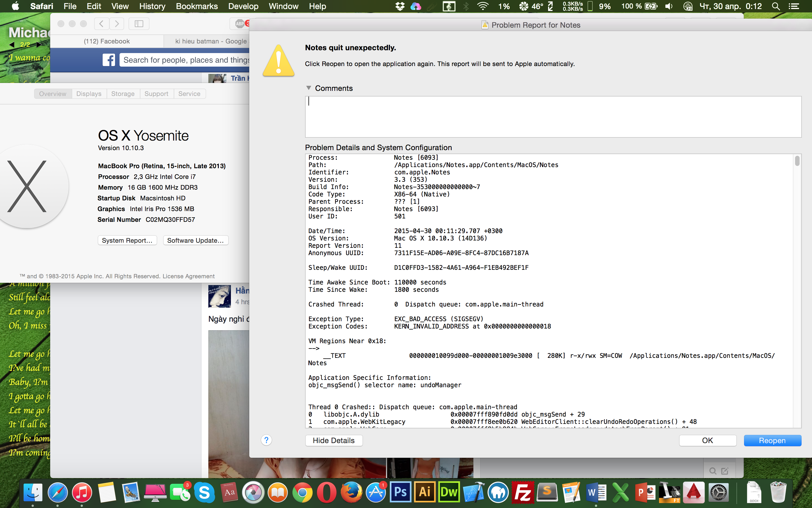Switch to the Displays tab
Image resolution: width=812 pixels, height=508 pixels.
(89, 94)
